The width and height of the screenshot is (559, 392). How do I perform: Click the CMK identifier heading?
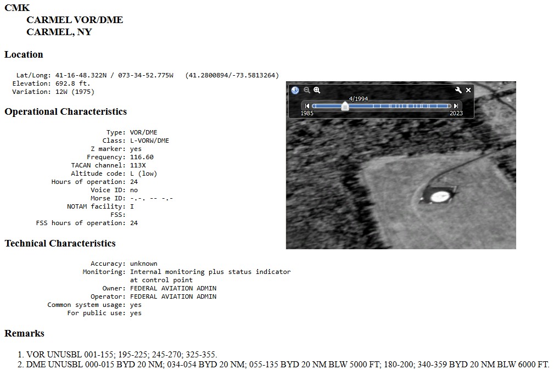point(17,8)
